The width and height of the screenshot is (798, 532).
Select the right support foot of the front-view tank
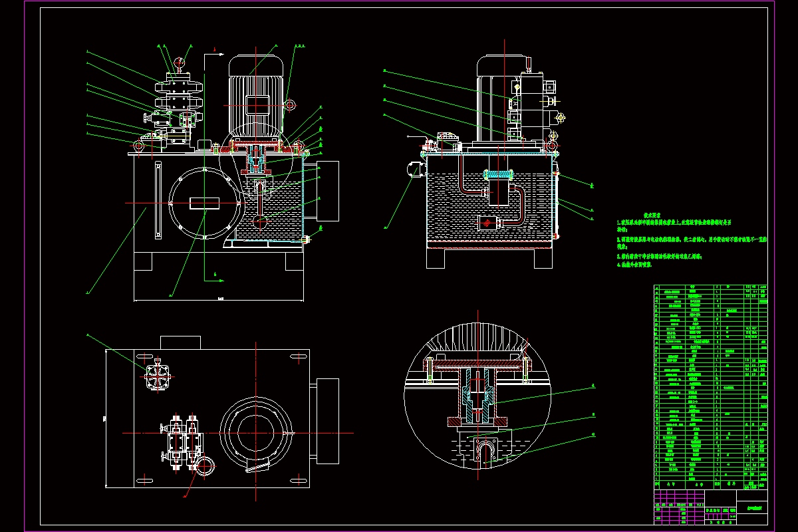[295, 261]
